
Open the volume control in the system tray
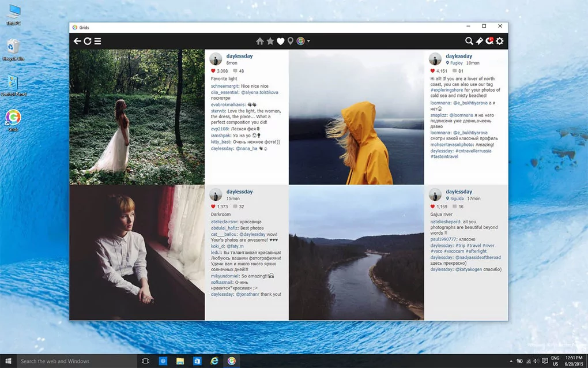pos(536,361)
